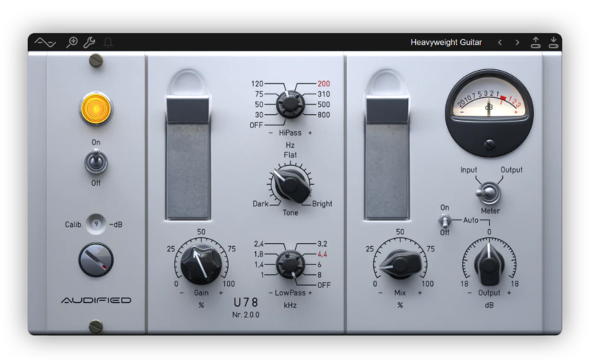Click the AUDIFIED brand logo
This screenshot has width=590, height=364.
96,300
